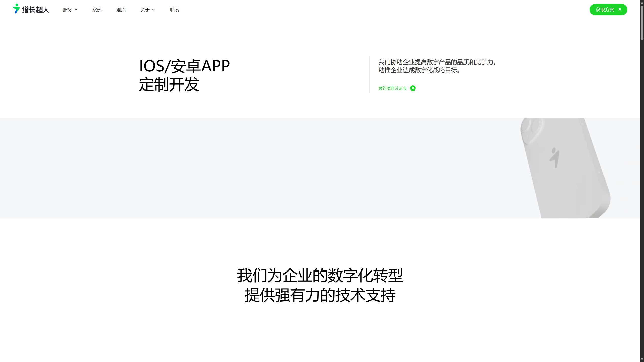Image resolution: width=644 pixels, height=362 pixels.
Task: Navigate to the 联系 page
Action: (174, 10)
